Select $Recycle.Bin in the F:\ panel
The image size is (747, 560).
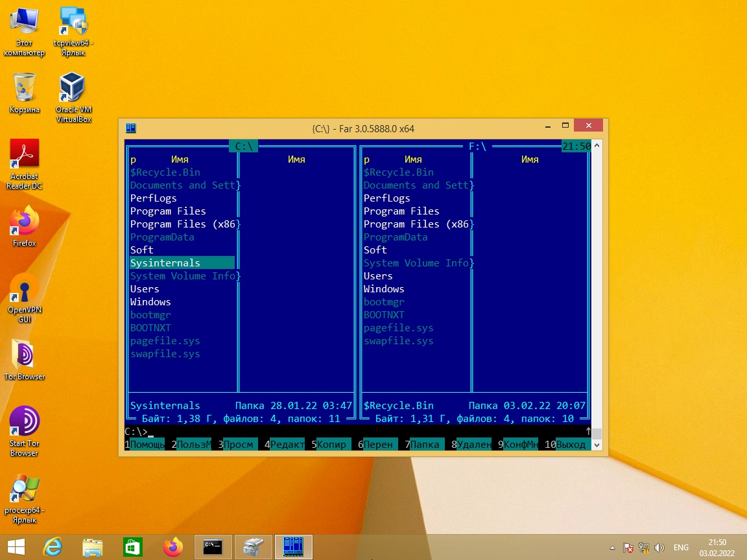click(x=399, y=172)
